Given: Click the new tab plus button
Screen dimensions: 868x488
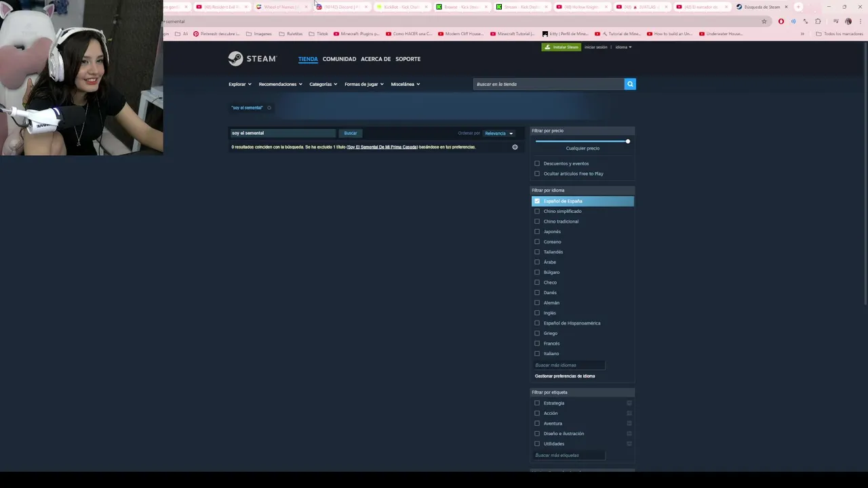Looking at the screenshot, I should pos(798,7).
